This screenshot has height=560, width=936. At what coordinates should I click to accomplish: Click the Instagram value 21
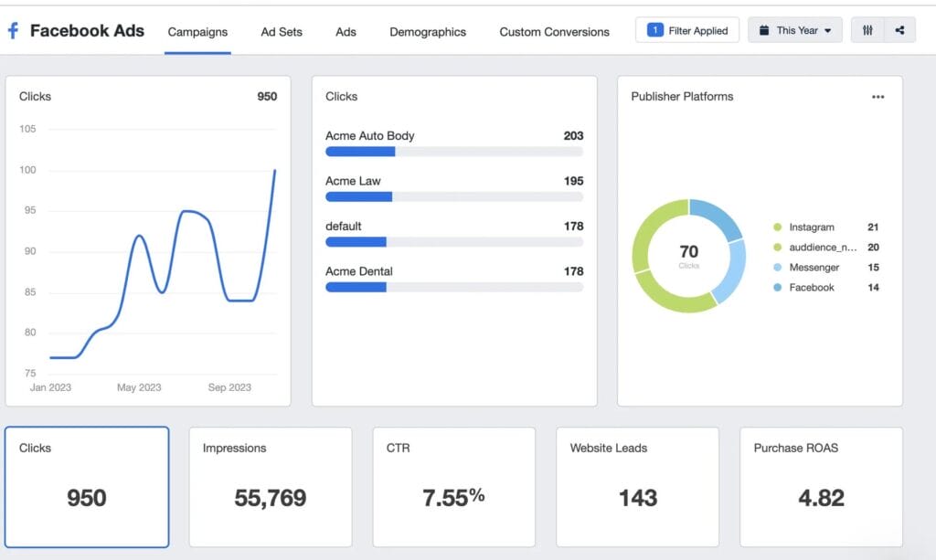873,227
